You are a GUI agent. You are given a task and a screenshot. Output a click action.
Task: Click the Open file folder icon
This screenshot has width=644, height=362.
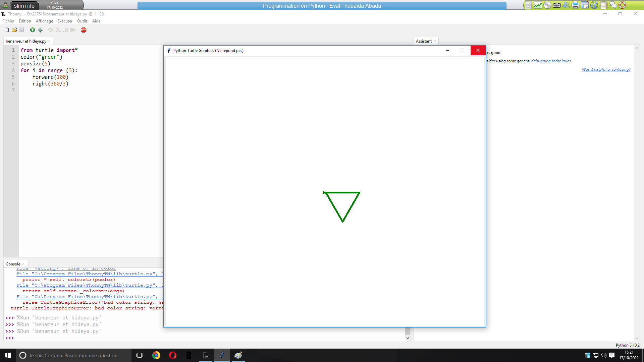[14, 30]
